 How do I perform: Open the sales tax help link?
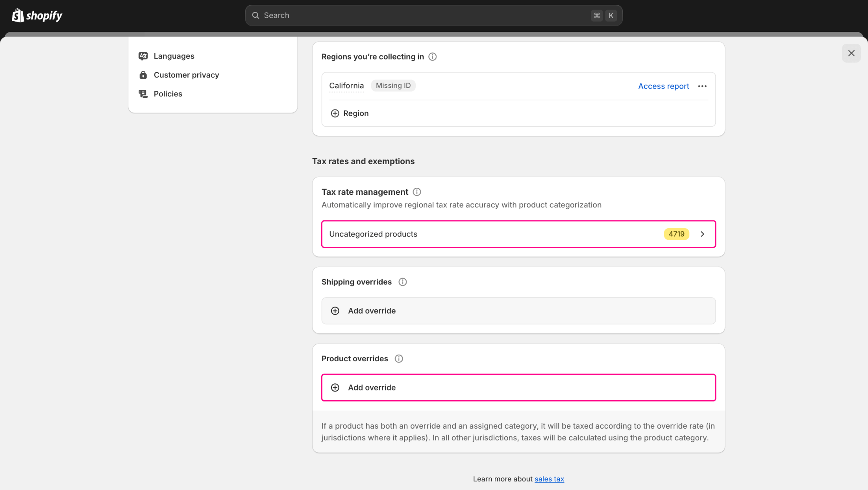[549, 479]
